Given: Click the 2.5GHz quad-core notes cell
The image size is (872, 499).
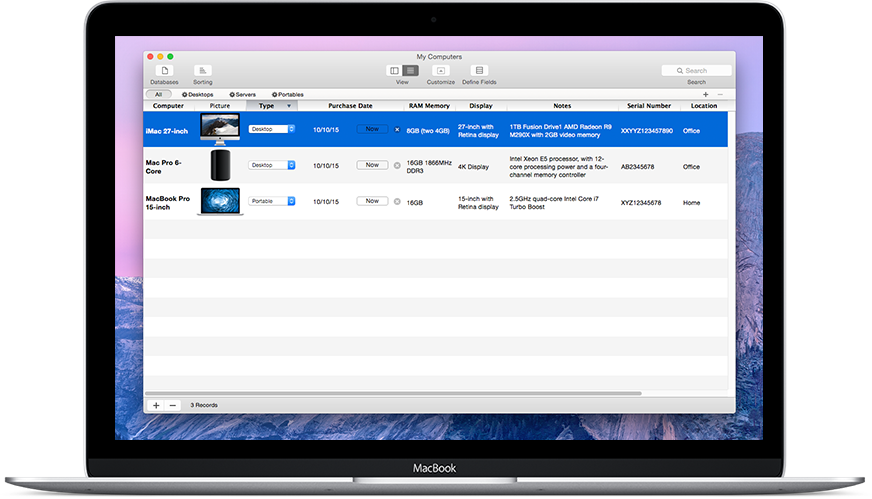Looking at the screenshot, I should click(x=554, y=203).
